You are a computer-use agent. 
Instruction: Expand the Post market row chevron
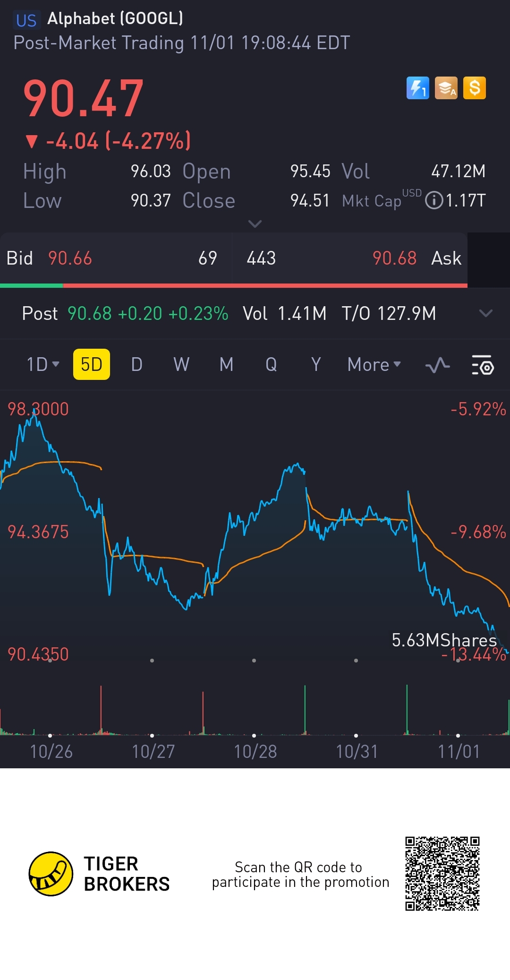486,313
